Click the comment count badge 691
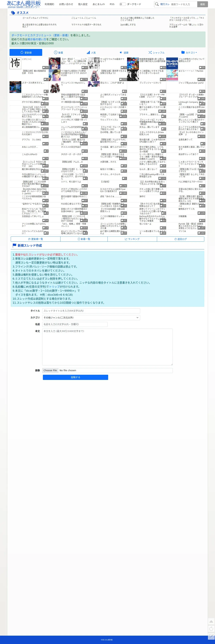This screenshot has width=215, height=644. (x=123, y=158)
